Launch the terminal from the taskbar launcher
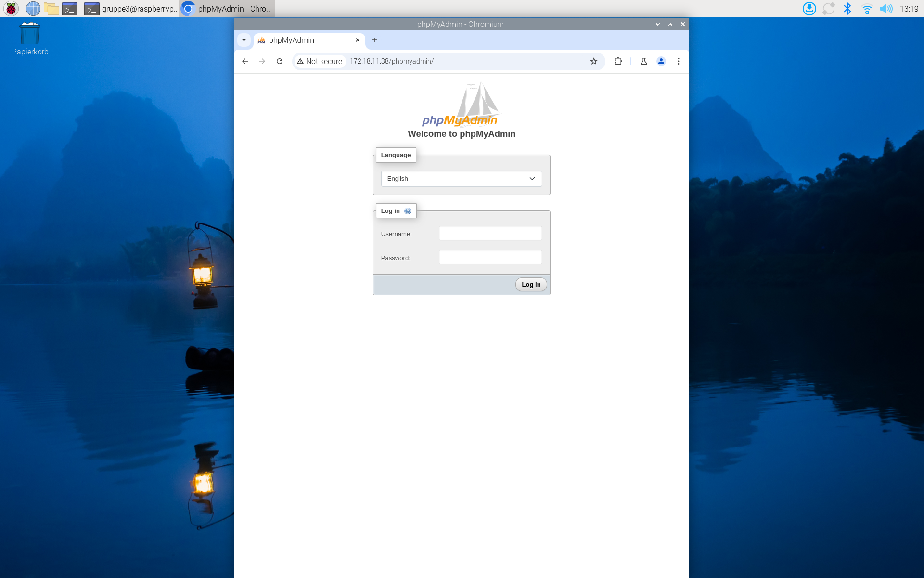The width and height of the screenshot is (924, 578). pyautogui.click(x=70, y=9)
